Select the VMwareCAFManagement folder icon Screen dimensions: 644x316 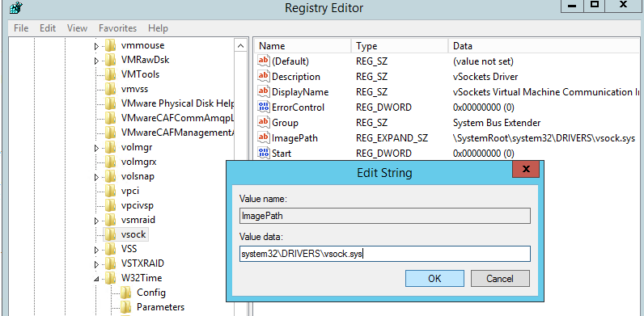110,133
